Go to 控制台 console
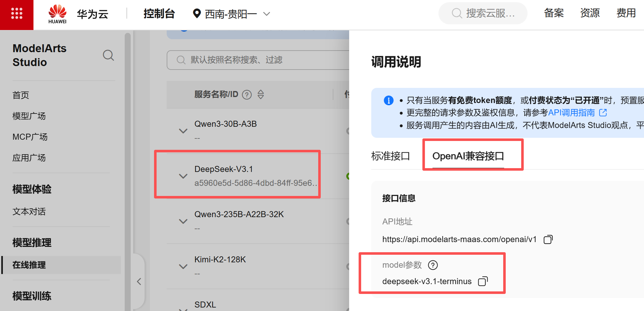The width and height of the screenshot is (644, 311). [159, 14]
